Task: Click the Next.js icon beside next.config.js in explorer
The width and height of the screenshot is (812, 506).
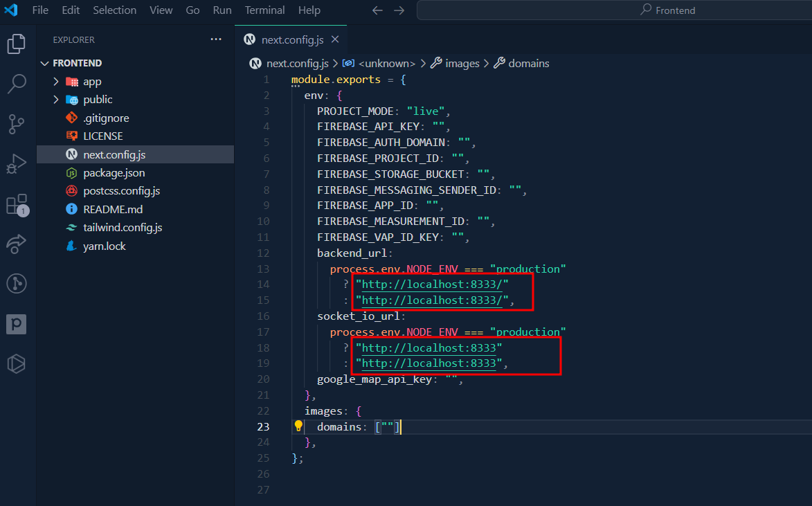Action: click(x=72, y=154)
